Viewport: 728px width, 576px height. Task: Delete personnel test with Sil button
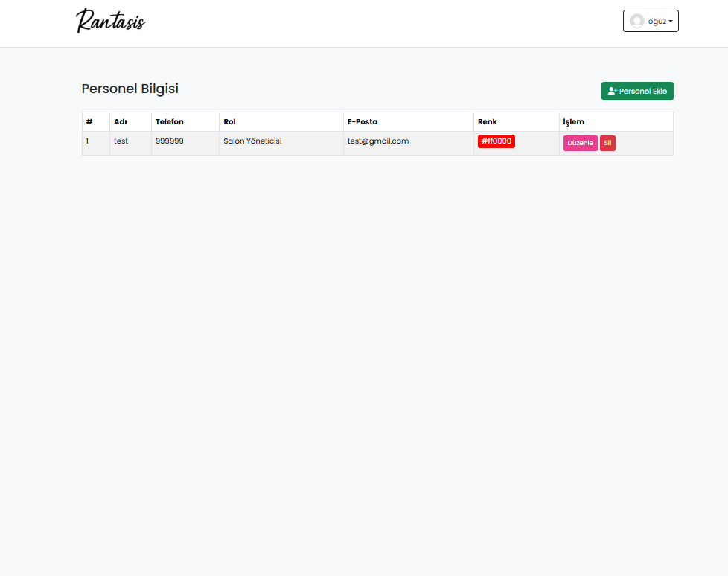[607, 143]
